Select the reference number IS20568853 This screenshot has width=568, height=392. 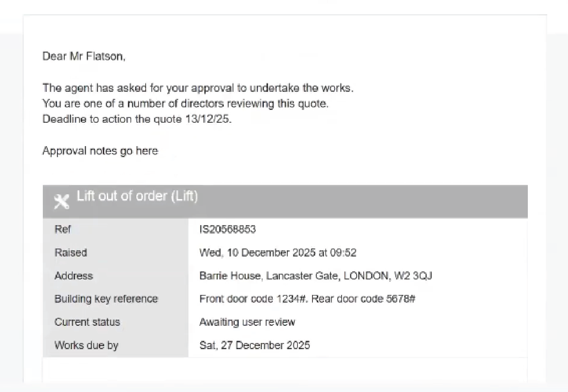(228, 230)
